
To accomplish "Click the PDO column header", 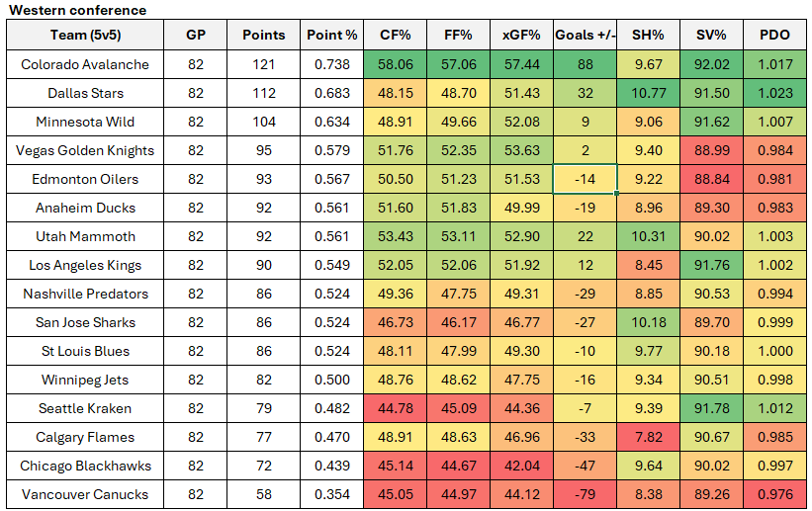I will pyautogui.click(x=774, y=35).
